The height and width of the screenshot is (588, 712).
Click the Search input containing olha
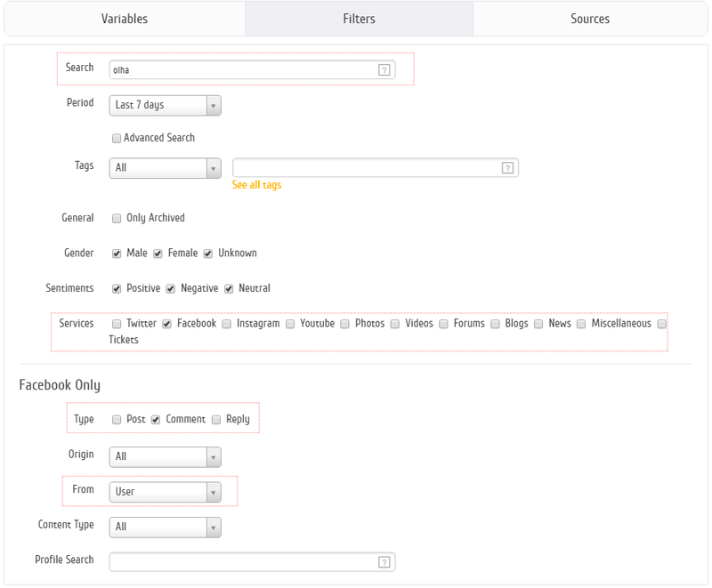240,69
